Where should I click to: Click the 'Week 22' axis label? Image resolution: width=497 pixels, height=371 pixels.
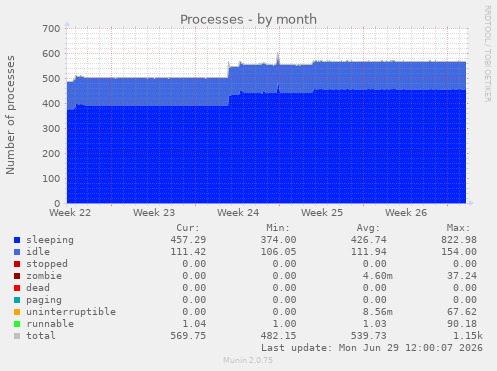tap(70, 213)
